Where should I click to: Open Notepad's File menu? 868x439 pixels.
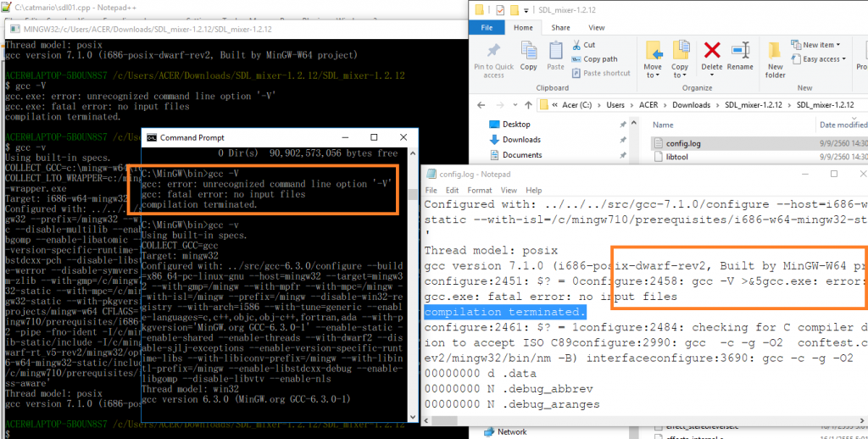[x=431, y=191]
